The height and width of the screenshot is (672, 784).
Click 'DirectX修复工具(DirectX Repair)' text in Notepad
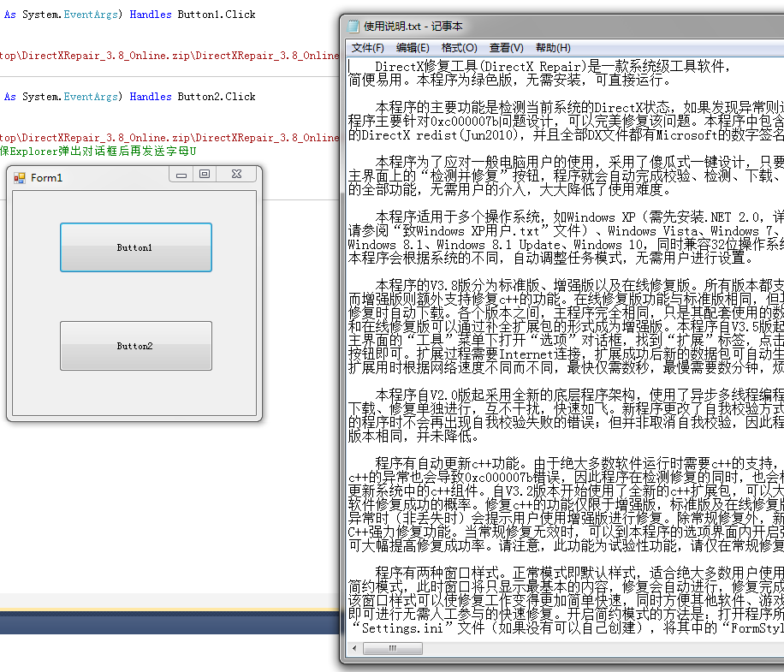coord(480,67)
